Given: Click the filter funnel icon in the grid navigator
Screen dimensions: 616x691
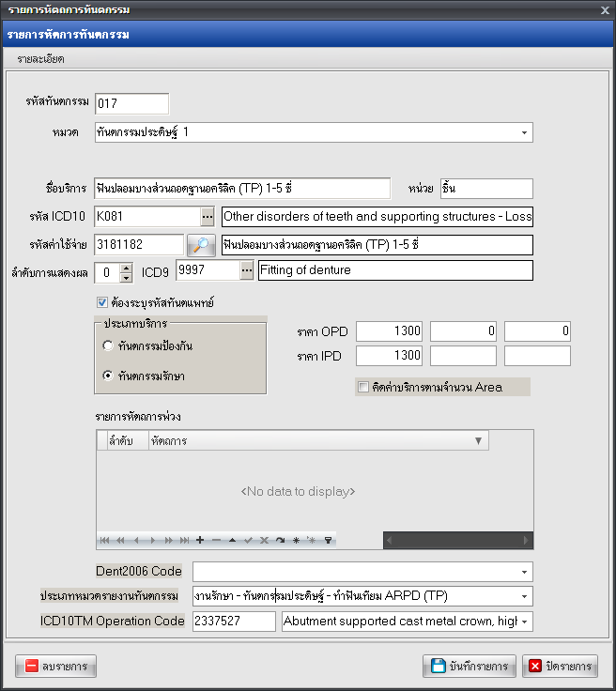Looking at the screenshot, I should [328, 540].
